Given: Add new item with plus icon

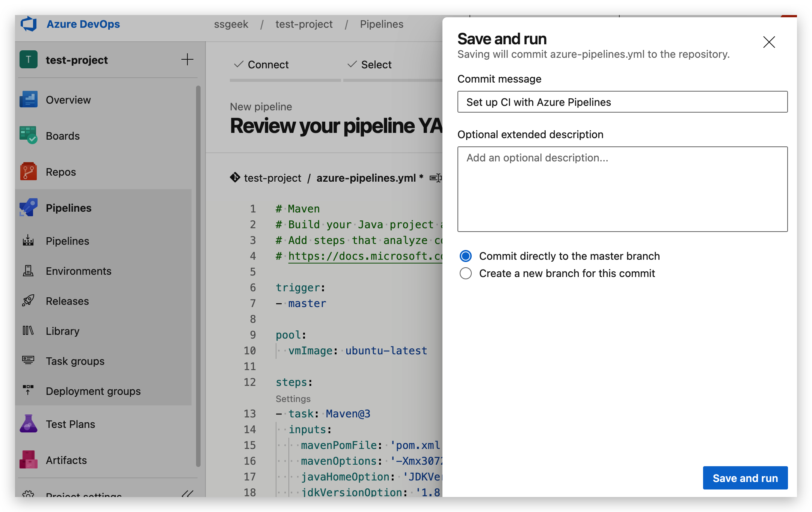Looking at the screenshot, I should [187, 60].
